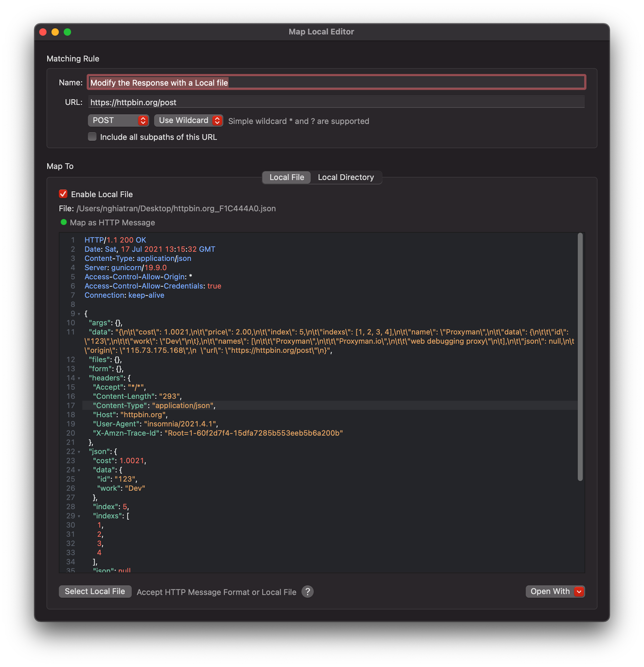Open the Use Wildcard dropdown
The height and width of the screenshot is (667, 644).
pos(188,120)
